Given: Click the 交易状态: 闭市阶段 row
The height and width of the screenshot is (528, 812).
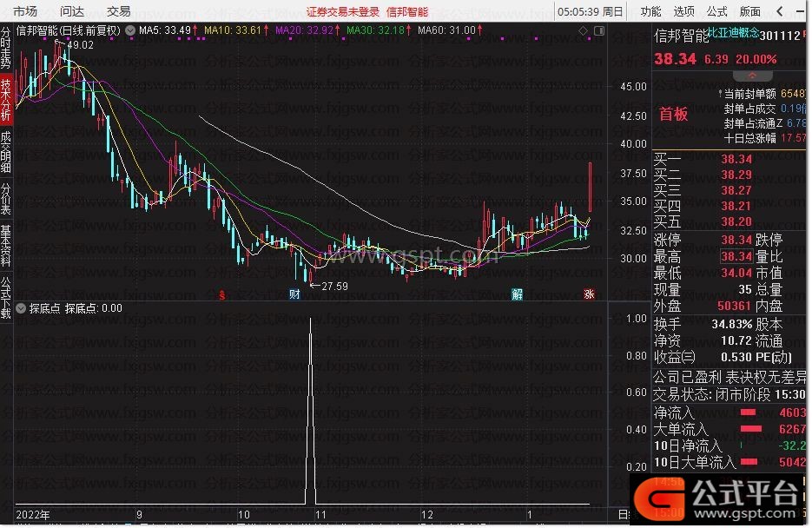Looking at the screenshot, I should (x=729, y=395).
